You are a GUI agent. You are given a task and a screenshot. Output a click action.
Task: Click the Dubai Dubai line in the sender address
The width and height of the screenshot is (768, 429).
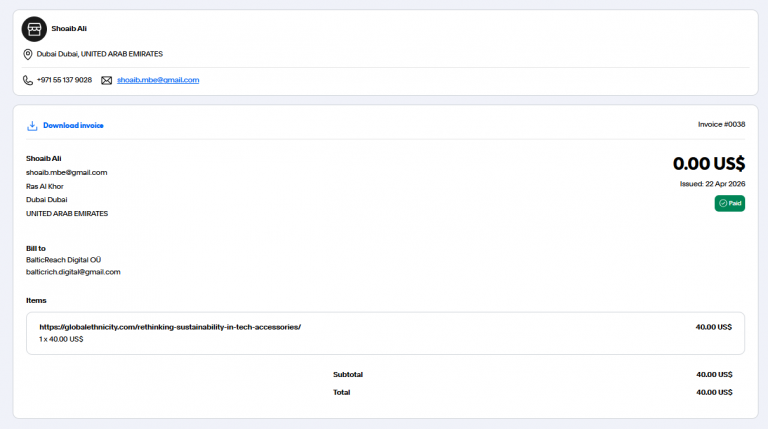coord(47,199)
